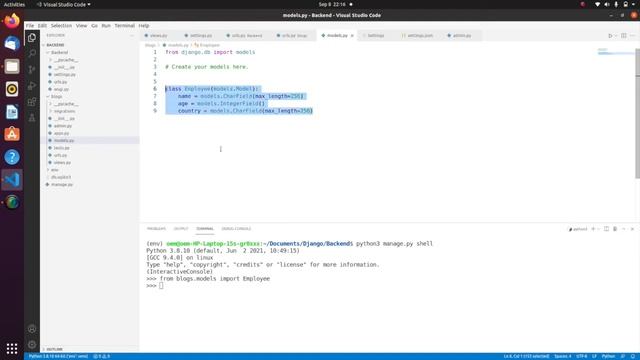This screenshot has height=360, width=640.
Task: Open the Accounts icon in the activity bar
Action: click(x=32, y=329)
